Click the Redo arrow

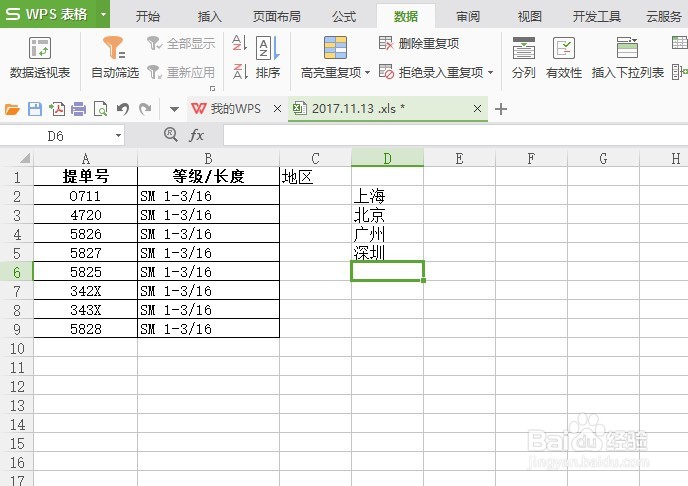[145, 109]
